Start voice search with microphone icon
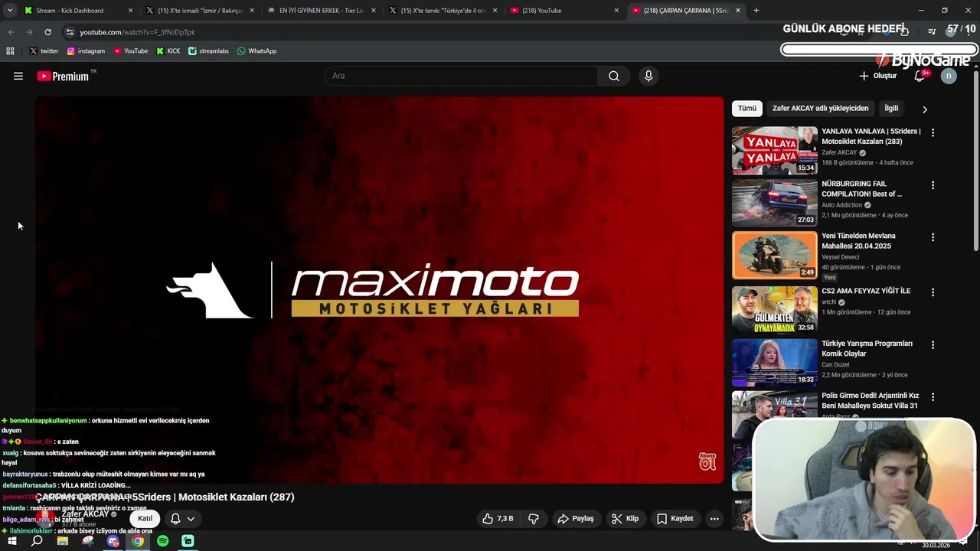 tap(648, 76)
